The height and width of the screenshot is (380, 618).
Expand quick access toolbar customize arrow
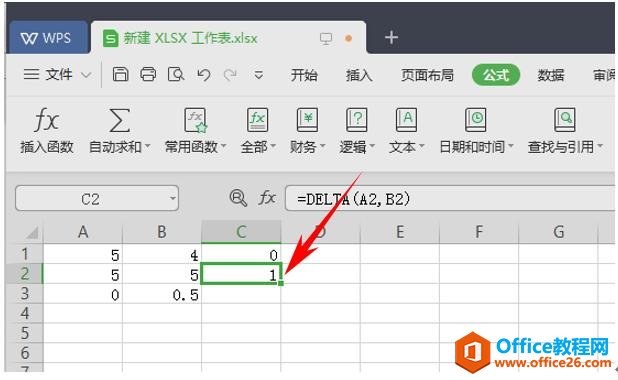(259, 75)
